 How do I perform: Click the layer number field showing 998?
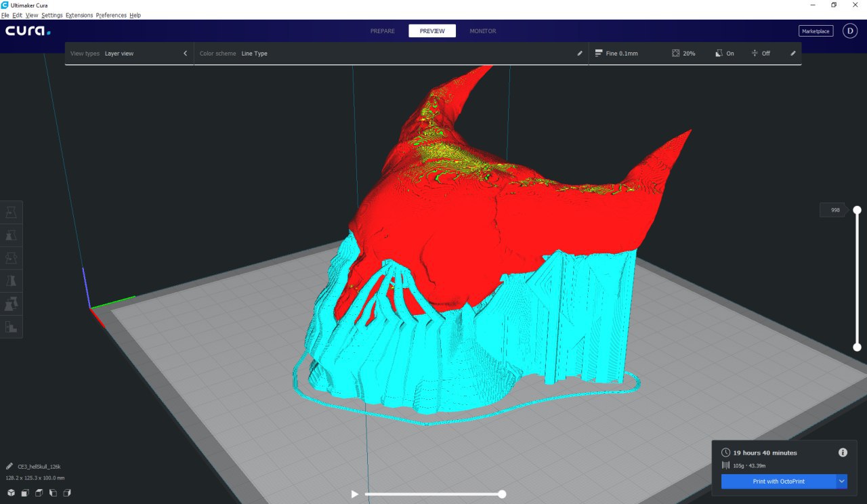832,210
